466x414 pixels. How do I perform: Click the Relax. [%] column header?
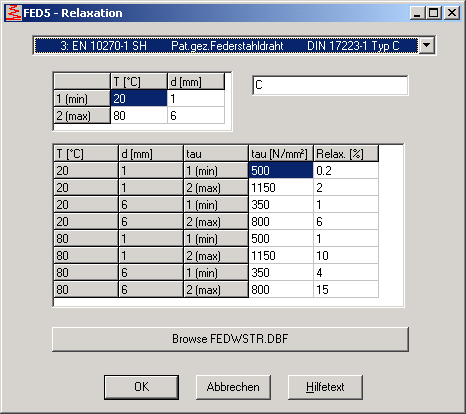346,153
